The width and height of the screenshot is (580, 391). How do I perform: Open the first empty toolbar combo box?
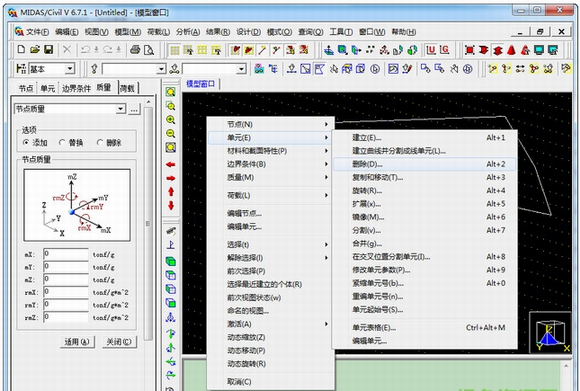161,69
